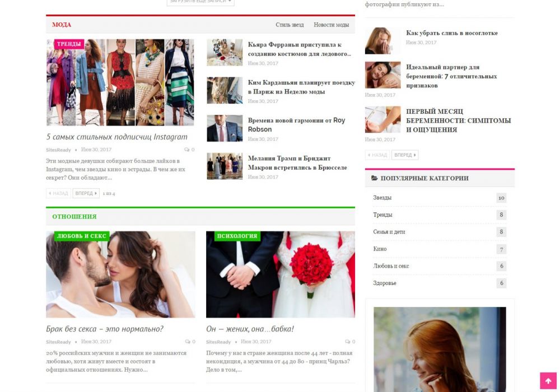Click comment icon under 'Брак без секса' article

point(188,342)
